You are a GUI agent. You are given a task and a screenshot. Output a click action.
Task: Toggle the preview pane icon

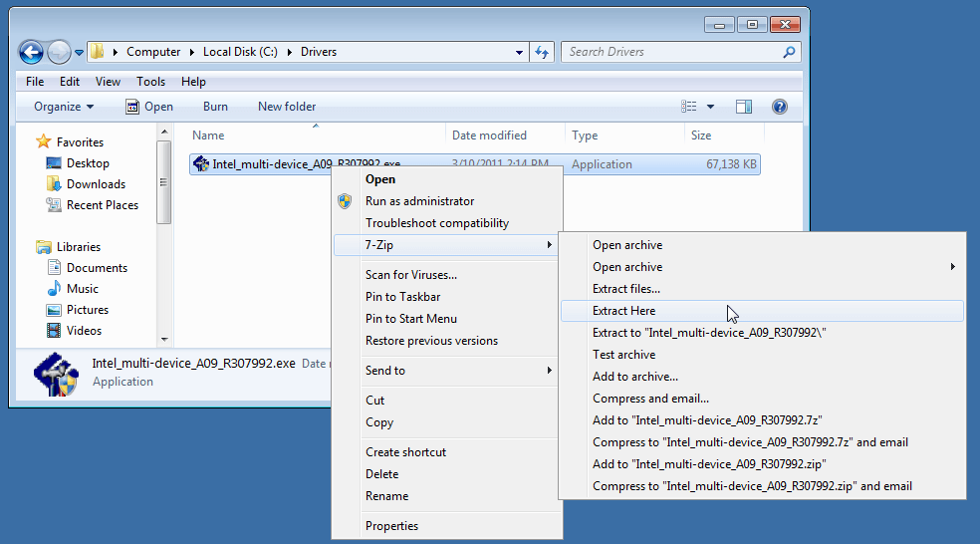[744, 107]
